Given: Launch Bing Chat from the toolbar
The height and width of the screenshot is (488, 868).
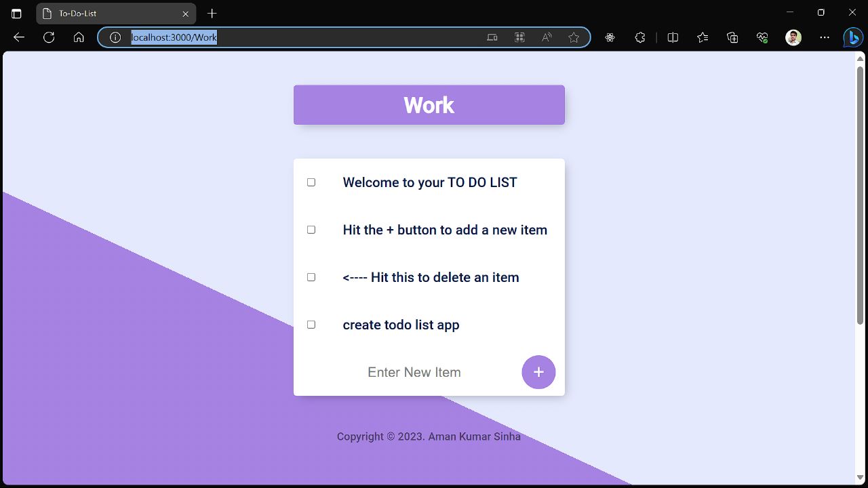Looking at the screenshot, I should click(852, 37).
